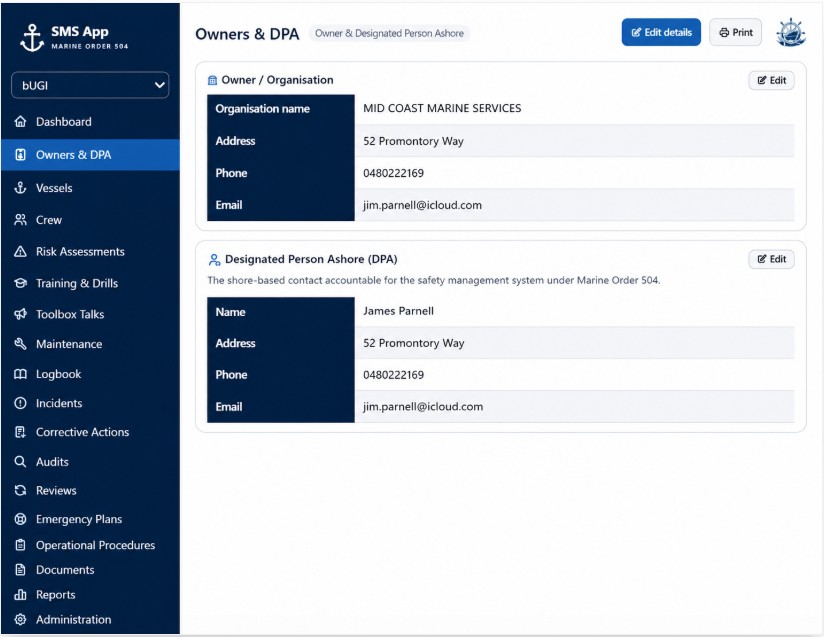Click the Toolbox Talks megaphone icon
This screenshot has width=824, height=637.
tap(20, 314)
